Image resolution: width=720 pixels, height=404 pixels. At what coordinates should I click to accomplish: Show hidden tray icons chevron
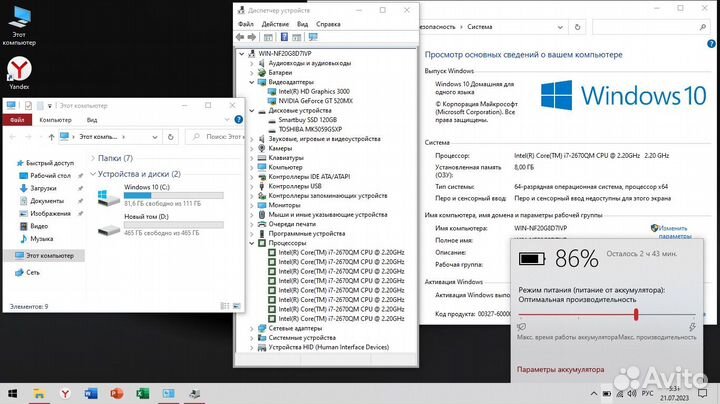(x=594, y=393)
